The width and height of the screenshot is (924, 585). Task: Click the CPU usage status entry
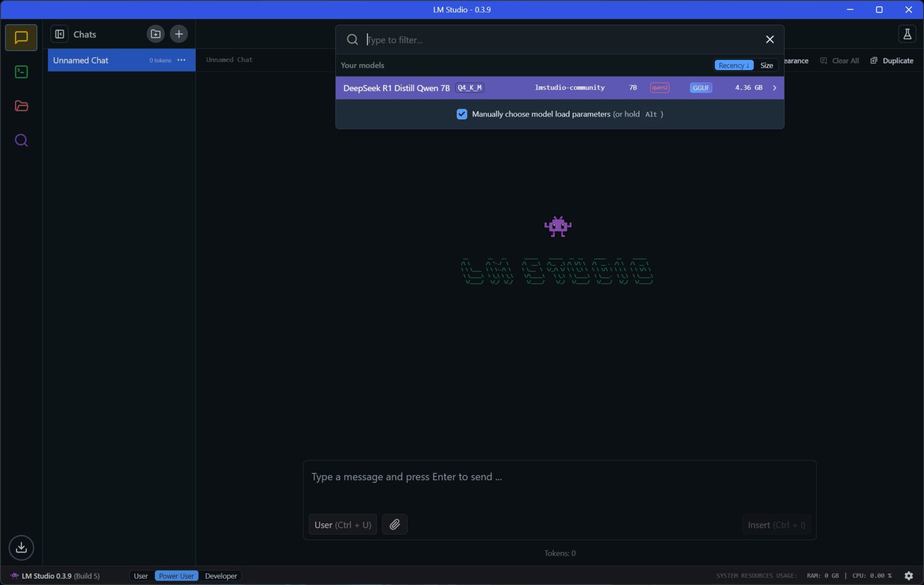pos(872,576)
